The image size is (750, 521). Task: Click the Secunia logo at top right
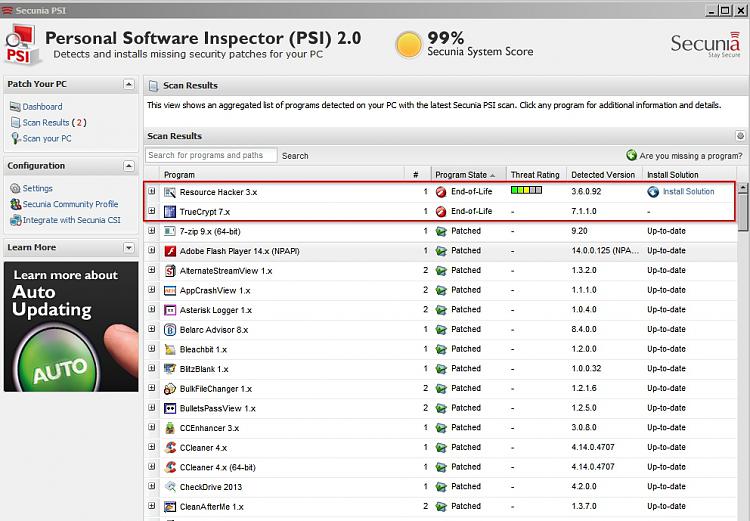(x=705, y=44)
